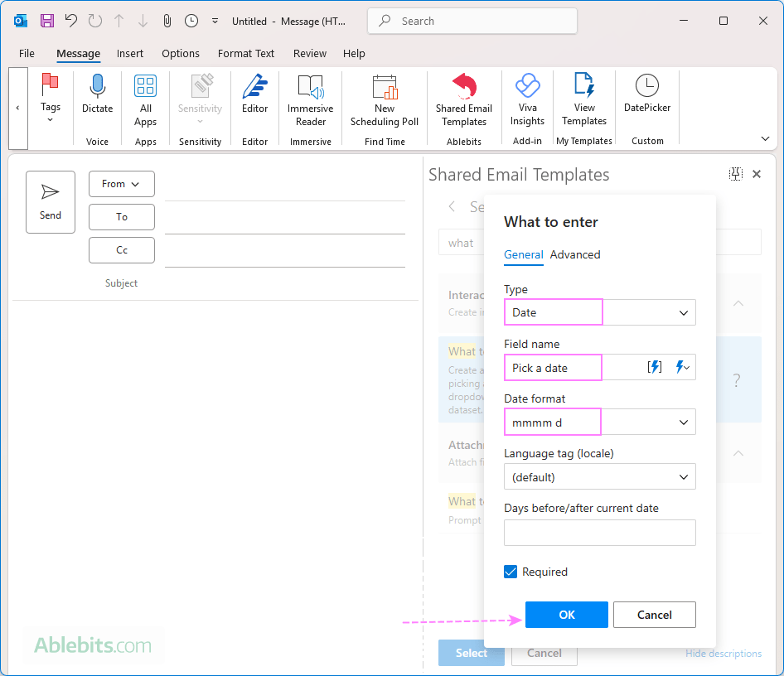Click the Subject line field
The width and height of the screenshot is (784, 676).
pyautogui.click(x=285, y=283)
